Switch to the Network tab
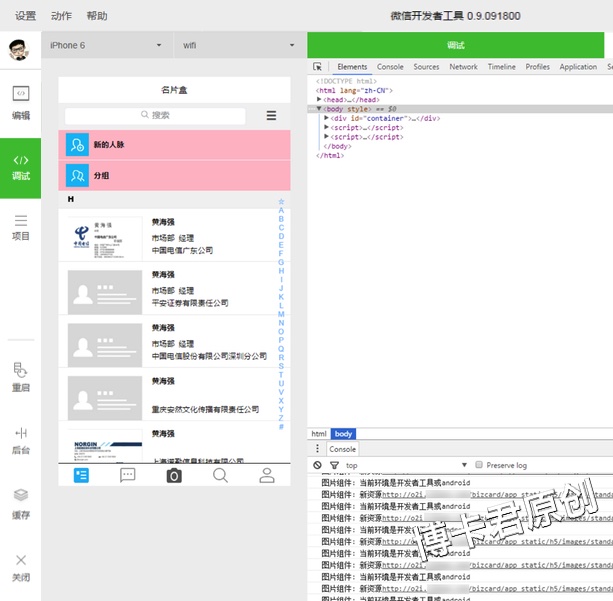The width and height of the screenshot is (613, 601). [463, 67]
